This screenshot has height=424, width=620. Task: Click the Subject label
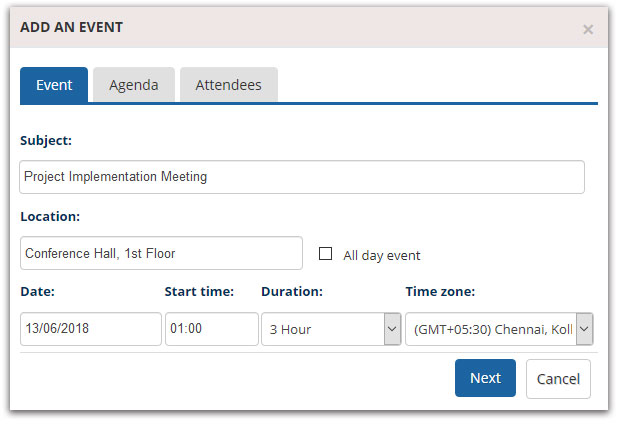tap(46, 141)
